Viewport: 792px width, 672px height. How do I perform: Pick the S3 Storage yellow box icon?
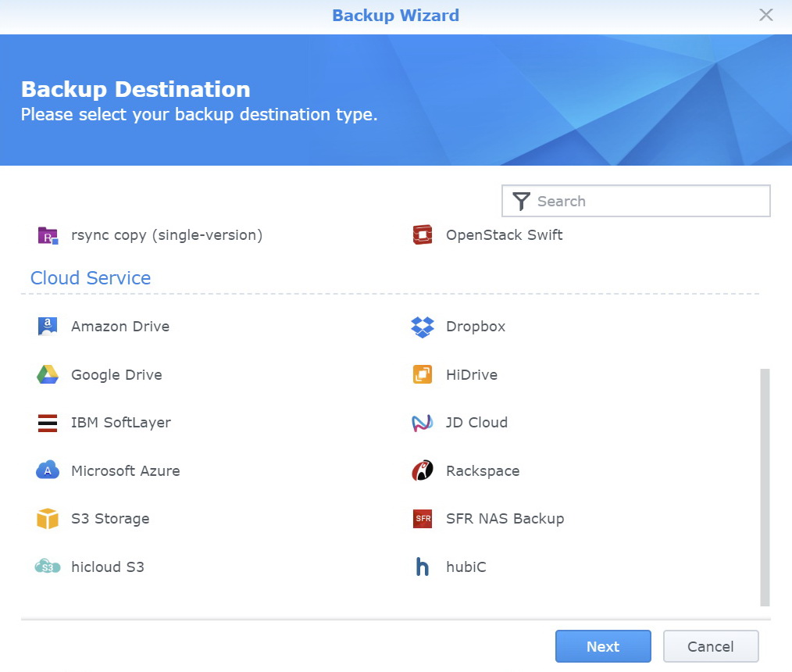(x=48, y=519)
